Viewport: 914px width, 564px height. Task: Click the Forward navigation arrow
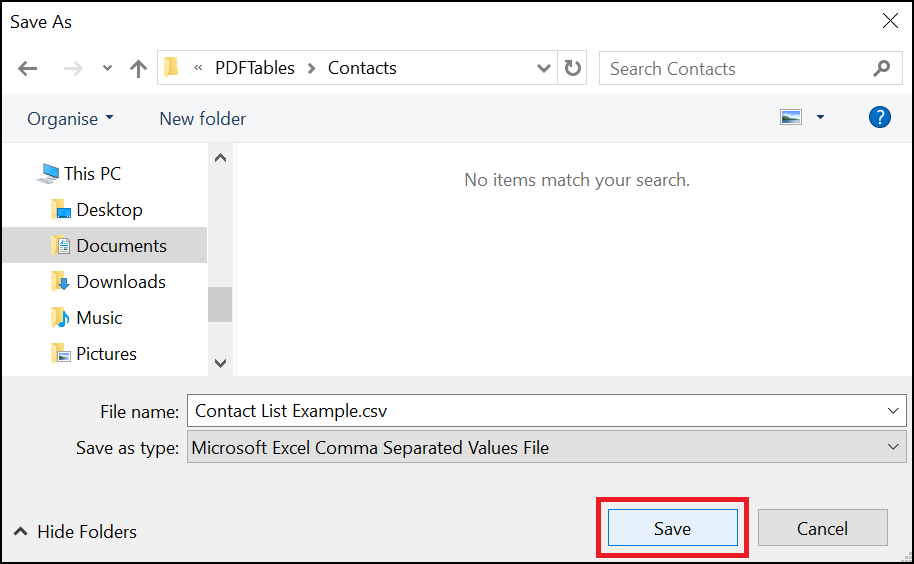pos(73,69)
